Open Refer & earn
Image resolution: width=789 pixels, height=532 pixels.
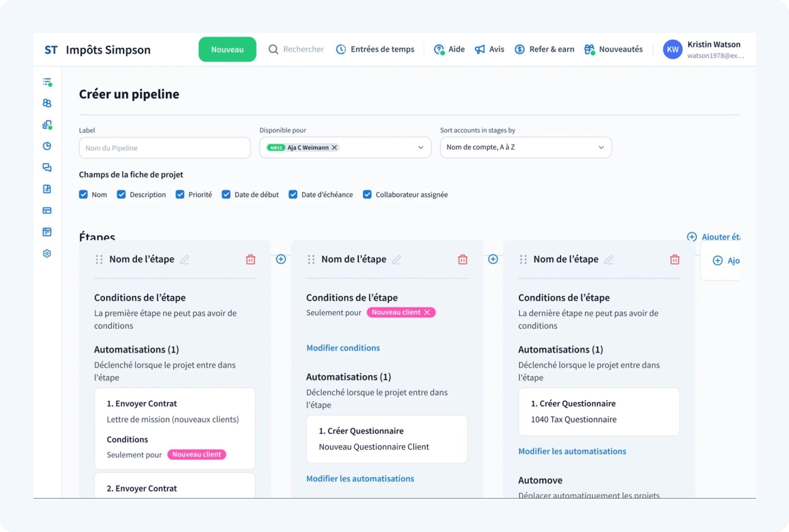pyautogui.click(x=544, y=50)
